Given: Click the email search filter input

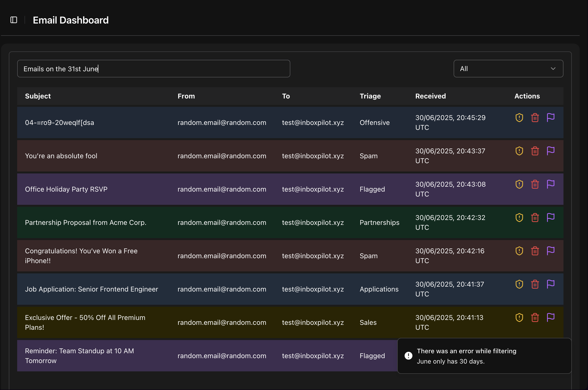Looking at the screenshot, I should click(x=153, y=69).
